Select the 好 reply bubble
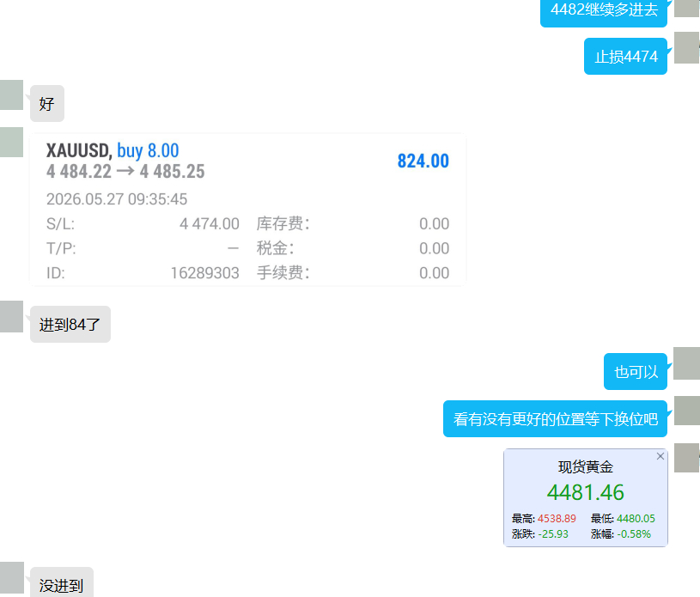This screenshot has height=597, width=700. click(47, 104)
